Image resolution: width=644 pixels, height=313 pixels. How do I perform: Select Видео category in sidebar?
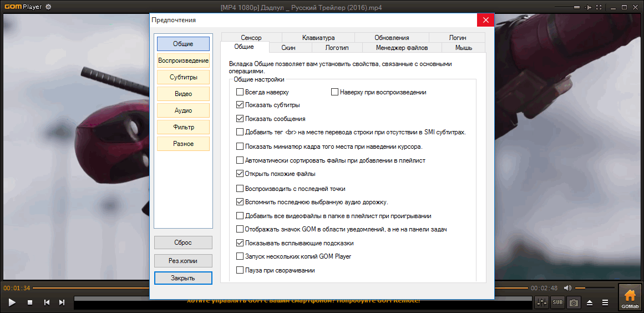183,94
